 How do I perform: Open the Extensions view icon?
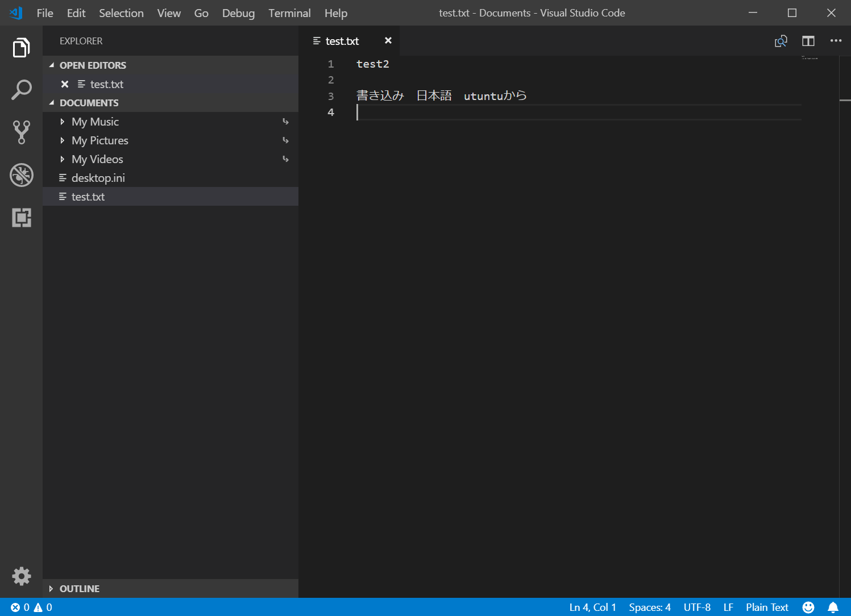pyautogui.click(x=21, y=218)
